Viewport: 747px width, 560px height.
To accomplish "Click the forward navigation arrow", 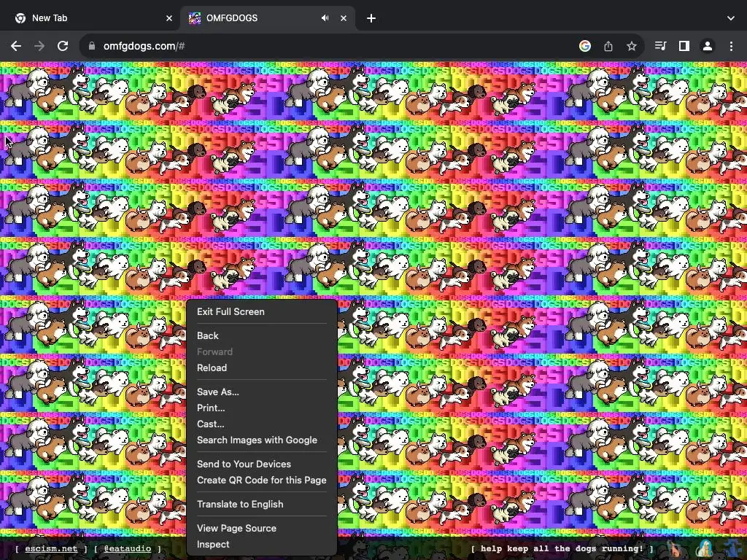I will [x=39, y=46].
